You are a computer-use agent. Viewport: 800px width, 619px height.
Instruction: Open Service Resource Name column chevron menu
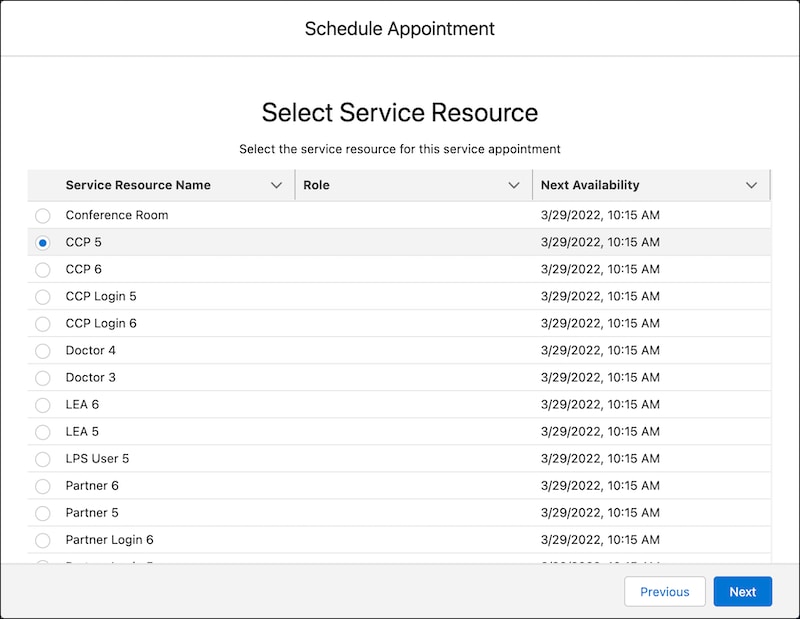pyautogui.click(x=277, y=185)
